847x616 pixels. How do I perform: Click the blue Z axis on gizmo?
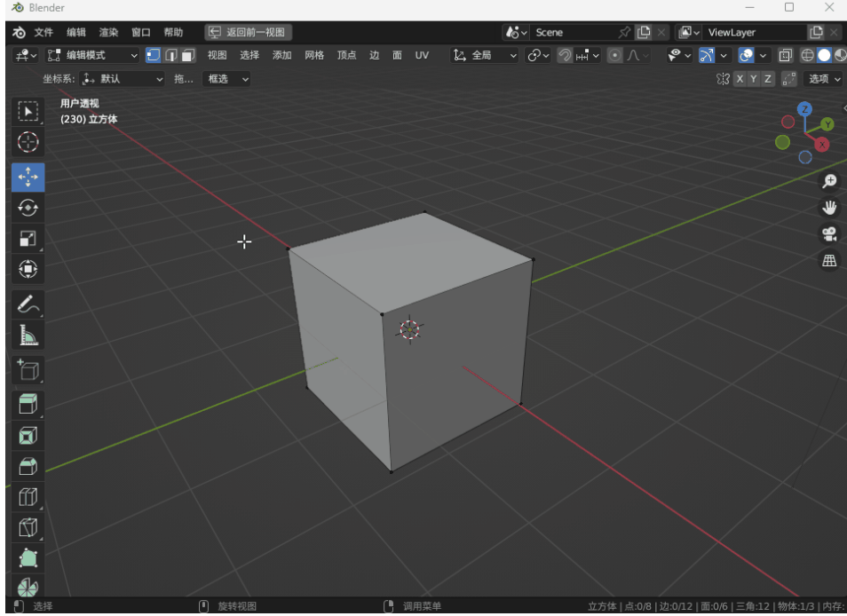(x=805, y=109)
